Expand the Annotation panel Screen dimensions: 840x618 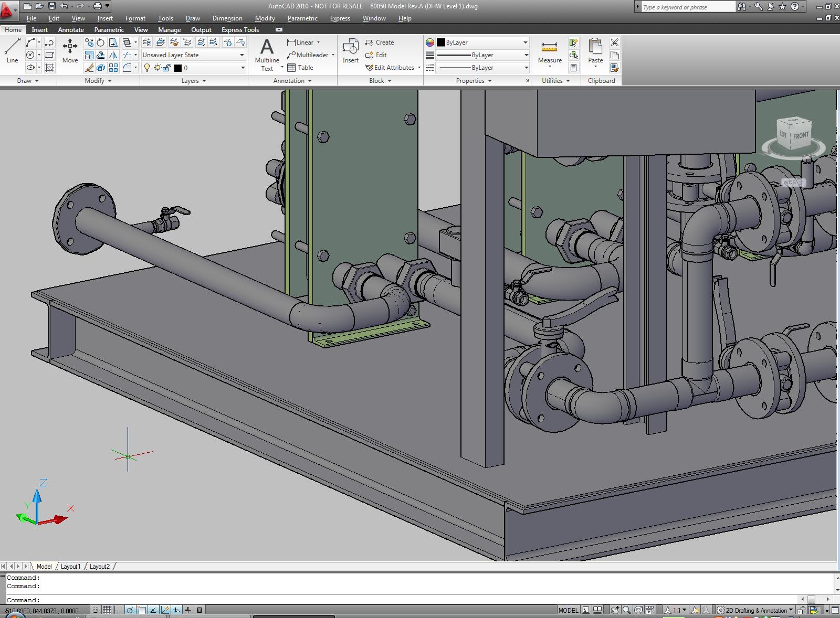[x=292, y=81]
